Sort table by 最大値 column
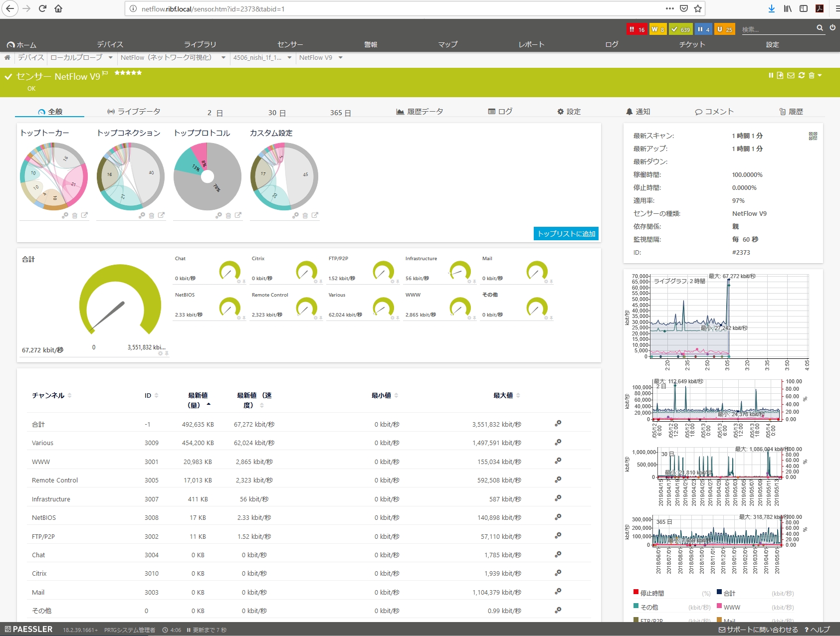The image size is (840, 636). tap(507, 395)
